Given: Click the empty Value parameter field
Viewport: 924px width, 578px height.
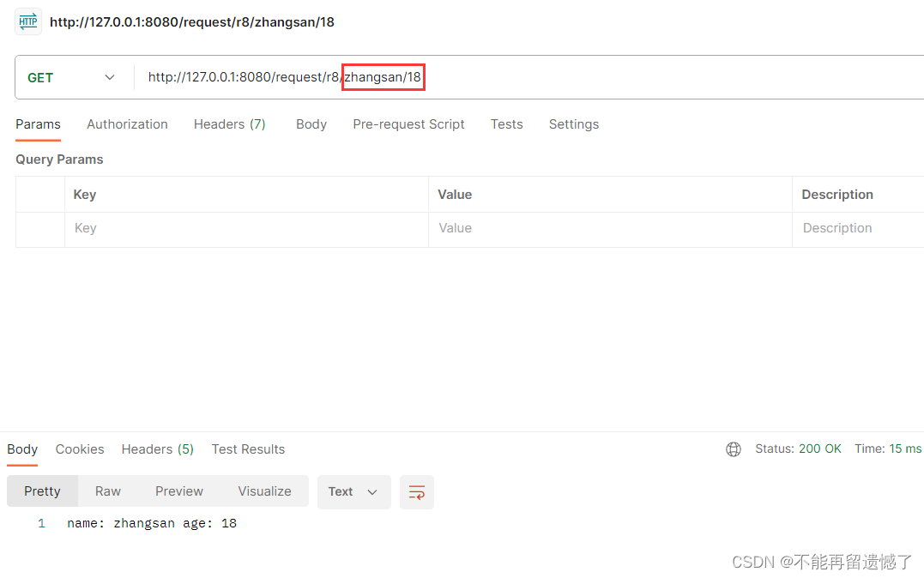Looking at the screenshot, I should [610, 229].
